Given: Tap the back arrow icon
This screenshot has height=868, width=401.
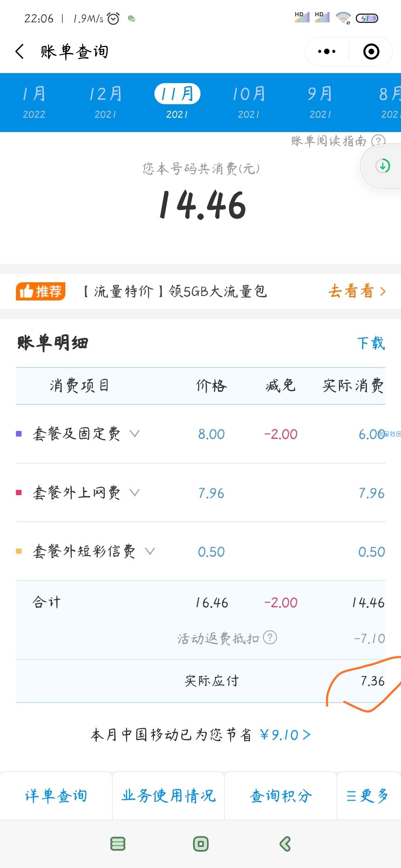Looking at the screenshot, I should click(x=20, y=51).
